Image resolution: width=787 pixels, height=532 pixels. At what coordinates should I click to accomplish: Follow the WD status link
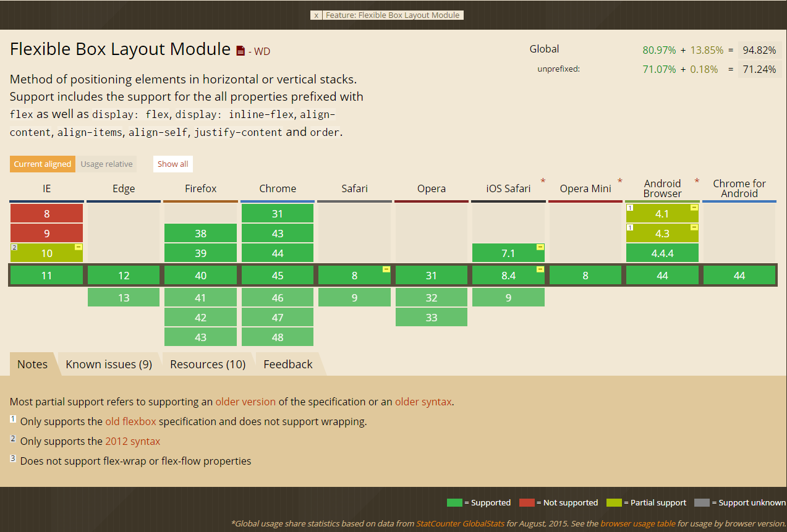pos(262,51)
